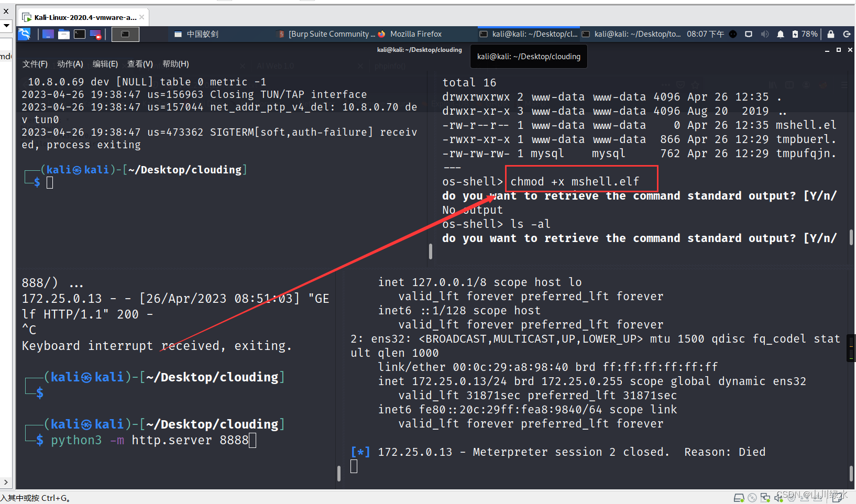Close the Kali-Linux-2020.4-vmware VM tab
856x504 pixels.
coord(141,17)
